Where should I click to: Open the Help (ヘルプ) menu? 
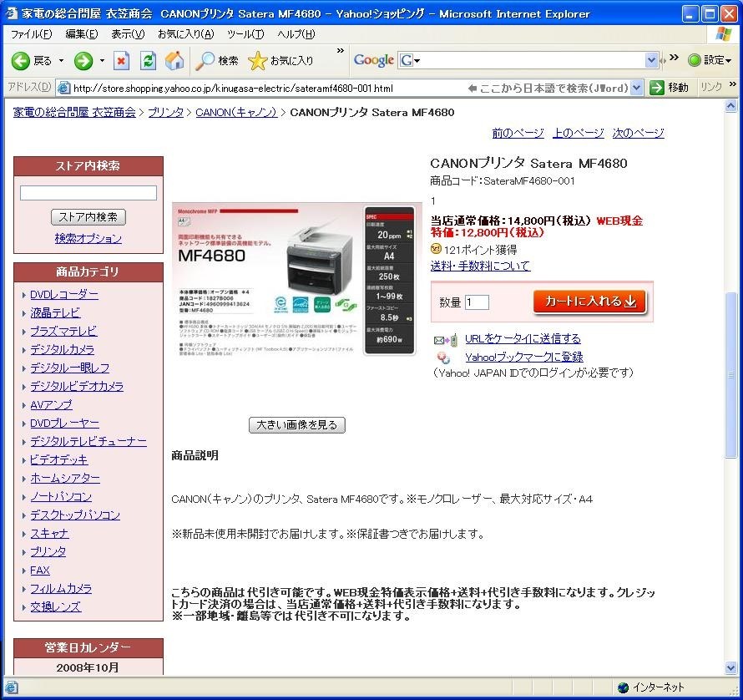[x=296, y=34]
